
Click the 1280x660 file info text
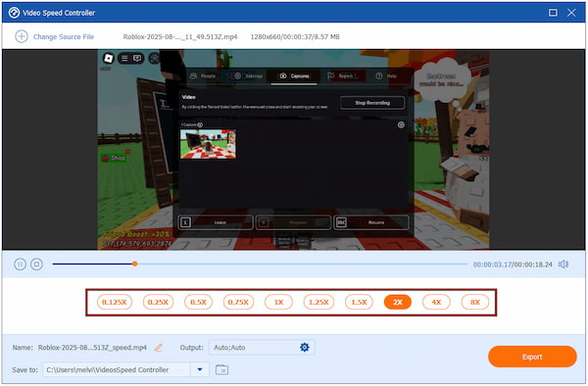pyautogui.click(x=295, y=36)
